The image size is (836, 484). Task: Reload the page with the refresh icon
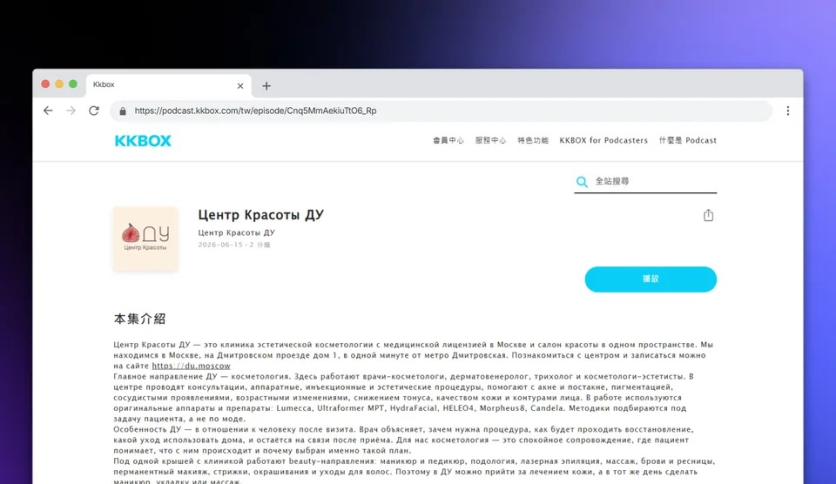94,110
